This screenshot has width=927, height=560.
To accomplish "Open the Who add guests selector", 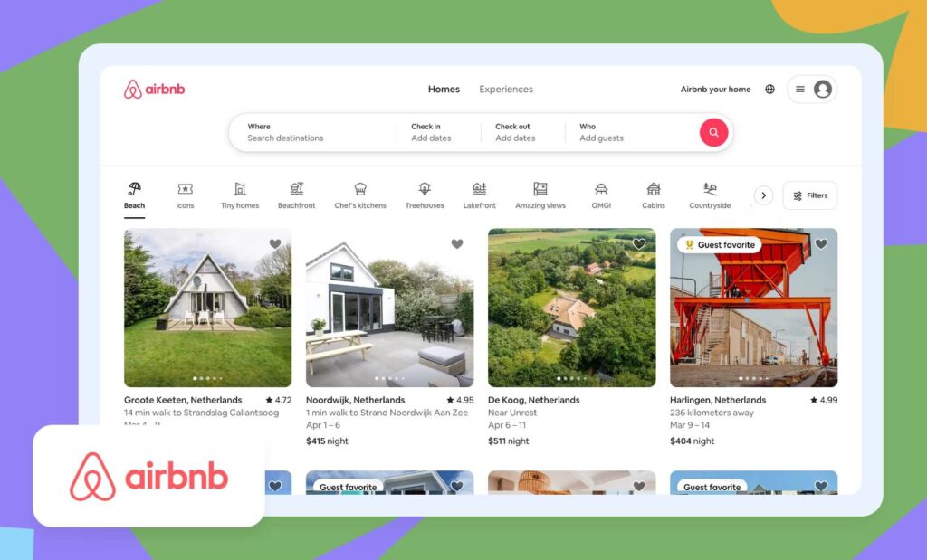I will coord(631,132).
